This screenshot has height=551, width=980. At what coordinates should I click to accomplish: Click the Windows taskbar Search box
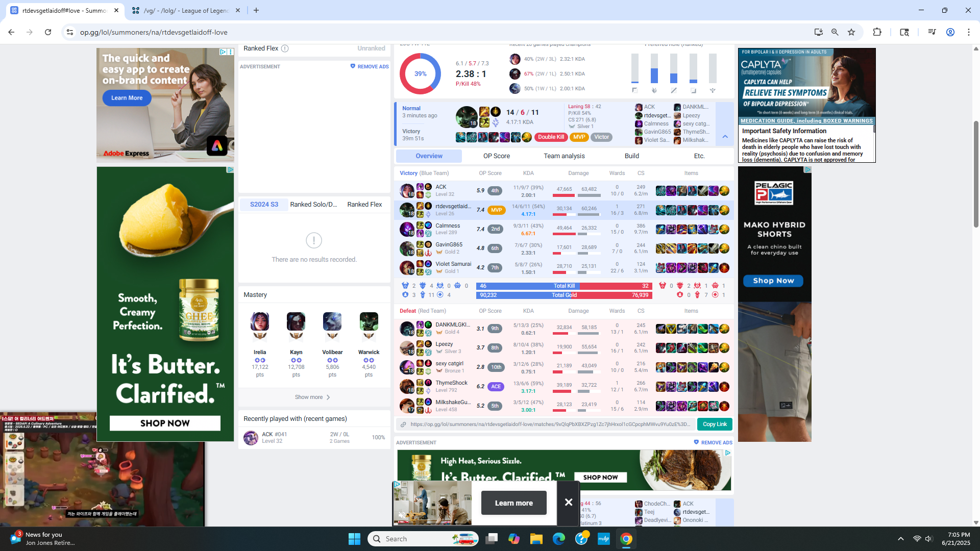coord(423,539)
